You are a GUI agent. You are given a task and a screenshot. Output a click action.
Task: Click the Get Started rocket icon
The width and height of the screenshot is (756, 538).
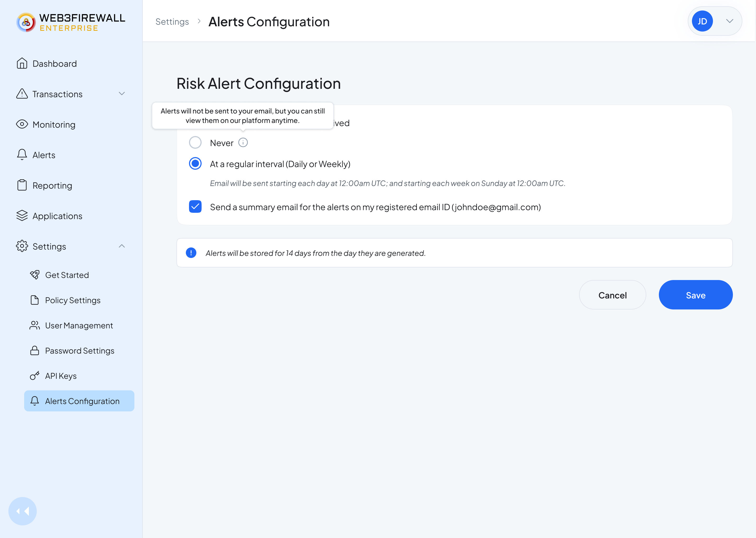tap(34, 275)
